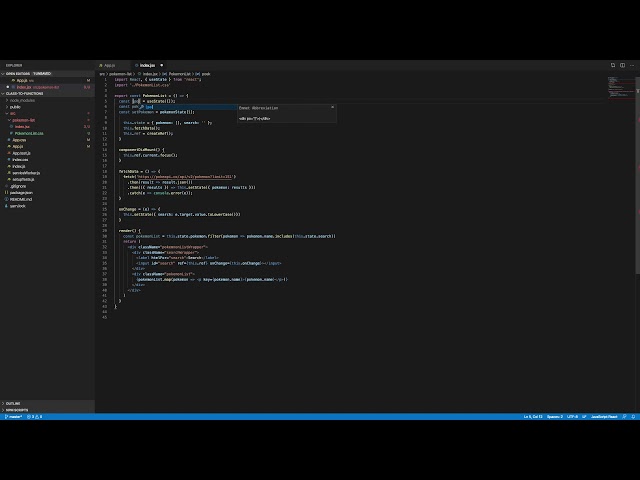Open the errors and warnings count
The height and width of the screenshot is (480, 640).
[34, 417]
